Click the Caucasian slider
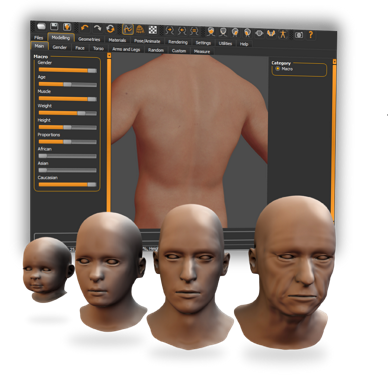Image resolution: width=388 pixels, height=376 pixels. click(x=68, y=184)
